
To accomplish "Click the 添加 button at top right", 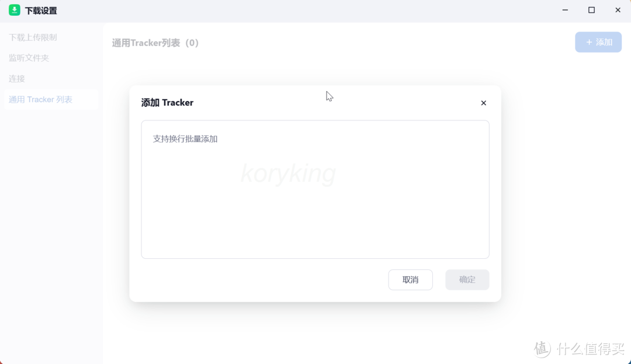I will point(598,41).
